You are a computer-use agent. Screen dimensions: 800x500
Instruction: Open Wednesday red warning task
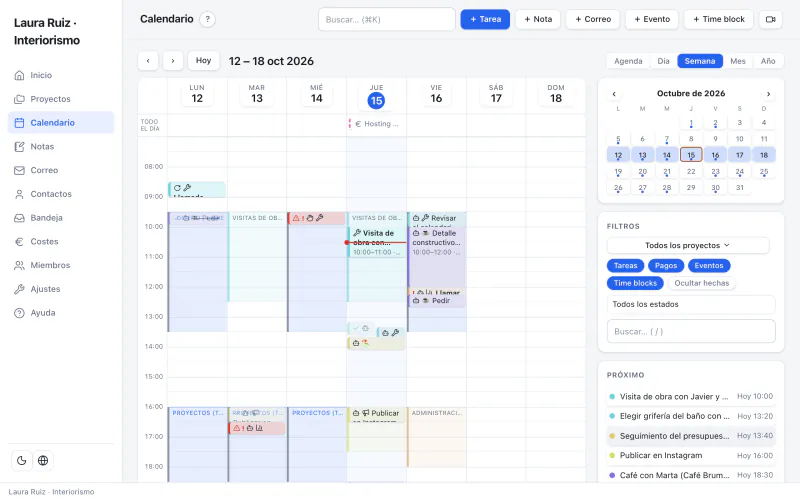click(x=317, y=218)
